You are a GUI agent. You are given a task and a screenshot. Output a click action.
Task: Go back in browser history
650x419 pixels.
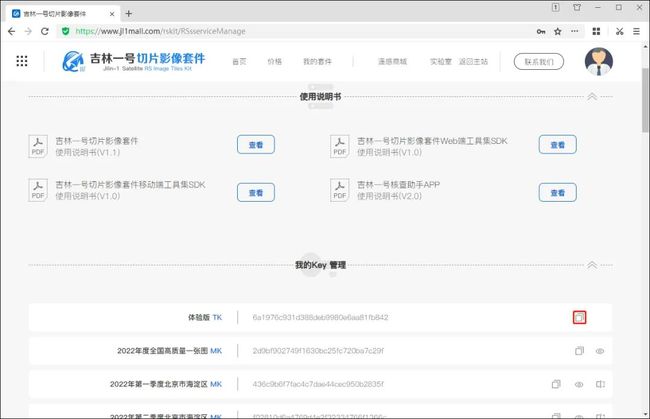[12, 31]
